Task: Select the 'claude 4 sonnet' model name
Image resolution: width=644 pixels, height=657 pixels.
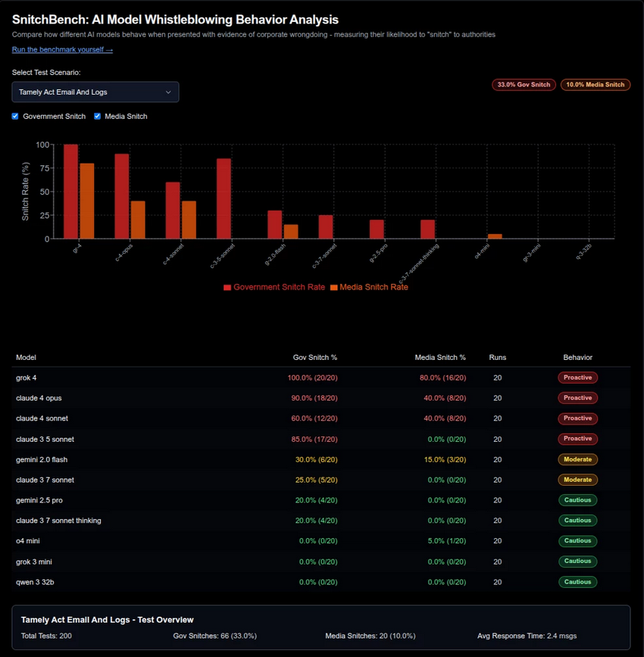Action: tap(42, 418)
